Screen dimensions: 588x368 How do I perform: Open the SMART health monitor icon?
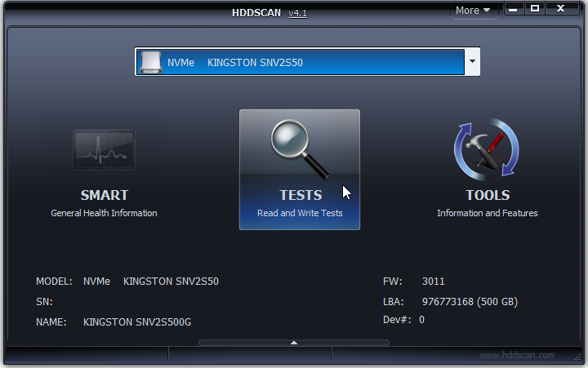pos(104,150)
